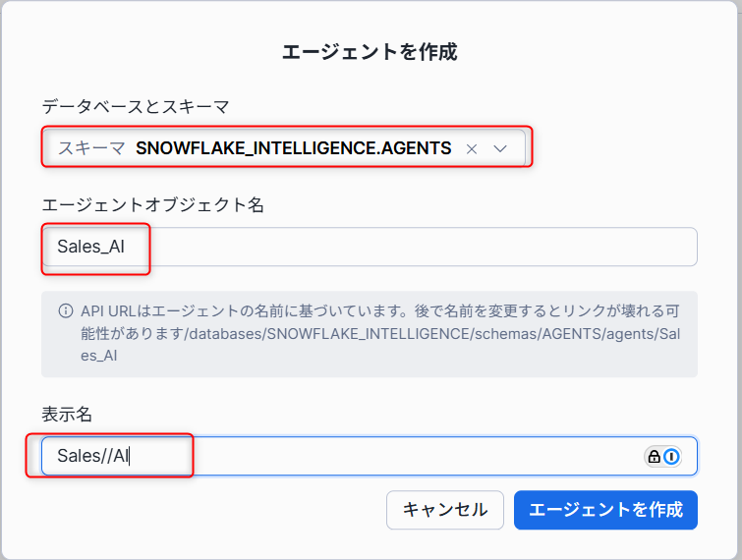Clear the selected schema with the X icon
This screenshot has height=560, width=742.
click(472, 148)
